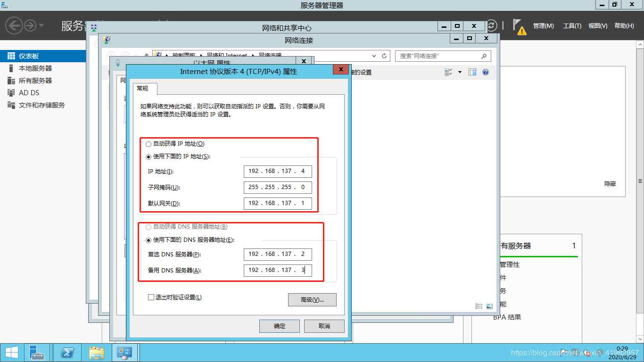
Task: Click the 搜索"网络连接" search box
Action: (443, 56)
